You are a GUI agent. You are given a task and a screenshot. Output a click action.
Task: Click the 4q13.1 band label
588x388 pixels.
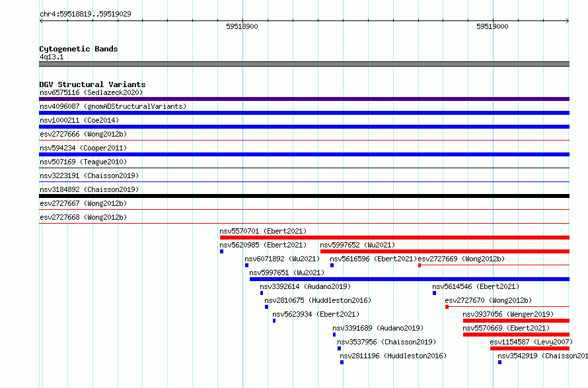(52, 57)
